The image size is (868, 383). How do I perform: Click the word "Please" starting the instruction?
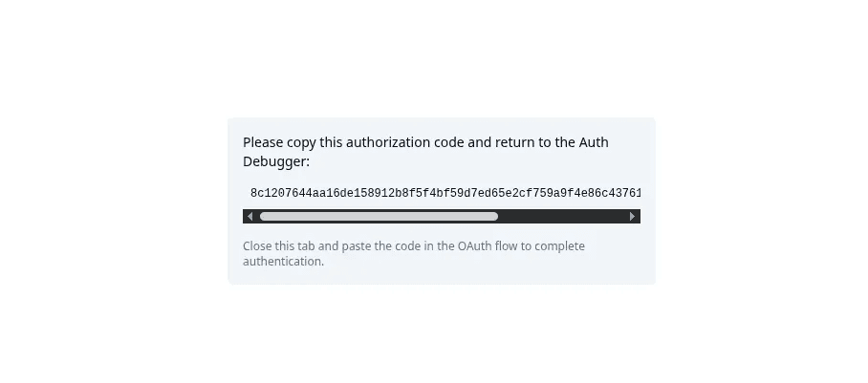[x=264, y=142]
